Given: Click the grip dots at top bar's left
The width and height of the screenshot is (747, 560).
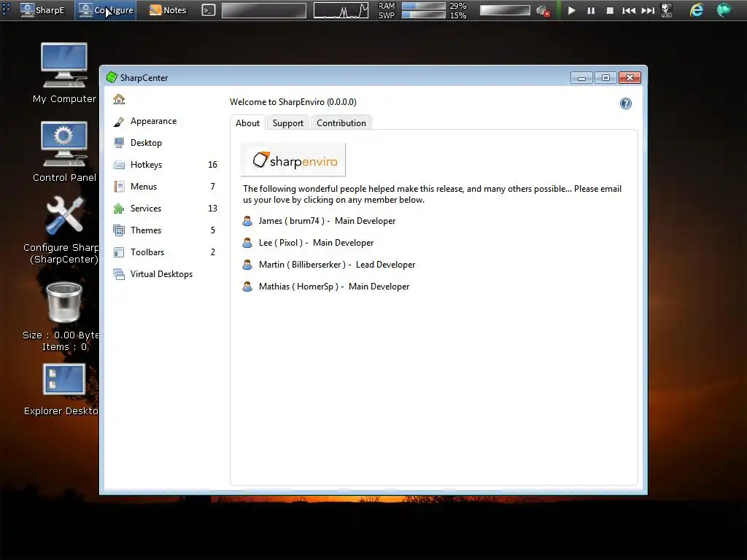Looking at the screenshot, I should (x=6, y=8).
